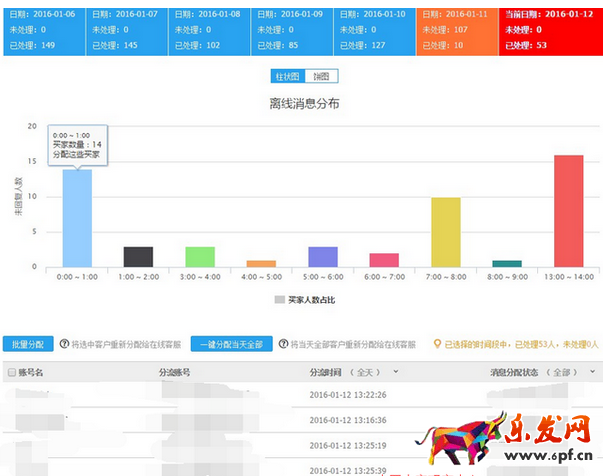Click help icon beside 一键分配当天全部 button
The width and height of the screenshot is (603, 476).
[283, 344]
